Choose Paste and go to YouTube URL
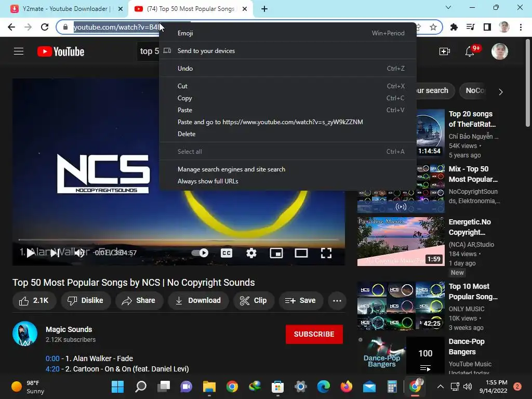 point(288,122)
